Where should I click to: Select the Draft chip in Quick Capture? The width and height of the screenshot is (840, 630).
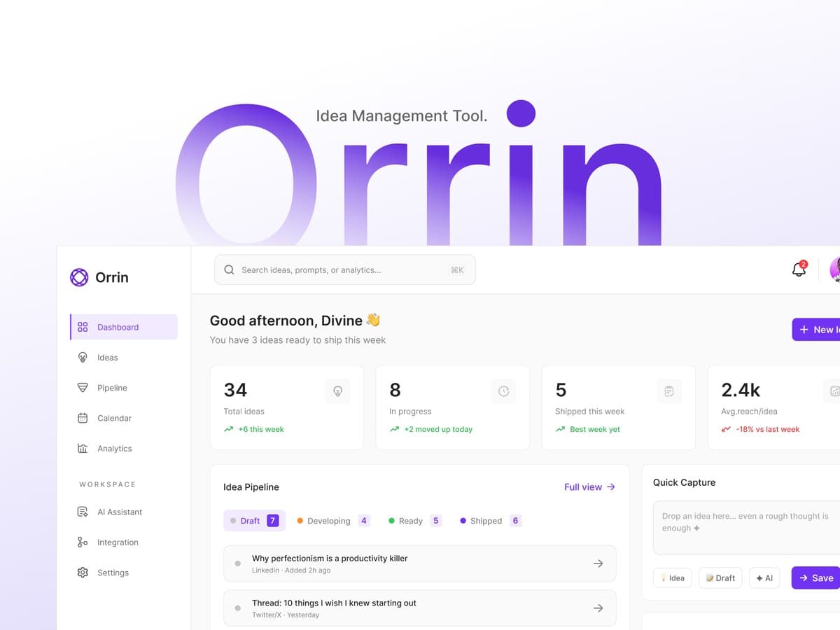[x=720, y=577]
